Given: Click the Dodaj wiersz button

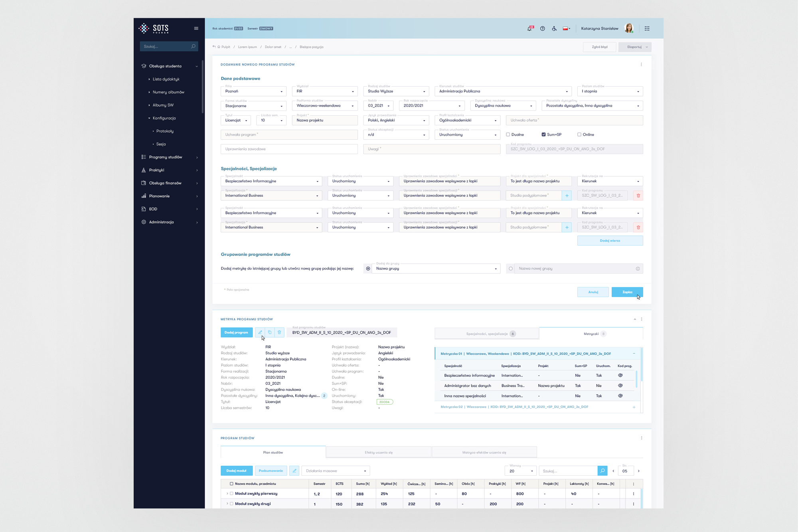Looking at the screenshot, I should (x=610, y=241).
